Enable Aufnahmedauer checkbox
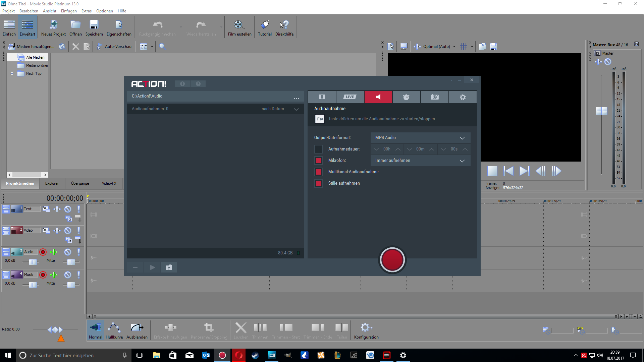 [x=319, y=149]
